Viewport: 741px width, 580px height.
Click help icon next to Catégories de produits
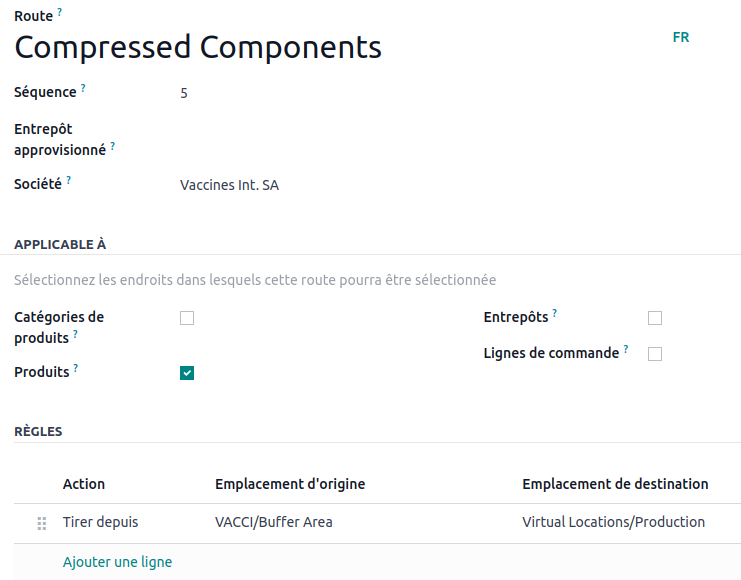[x=75, y=334]
